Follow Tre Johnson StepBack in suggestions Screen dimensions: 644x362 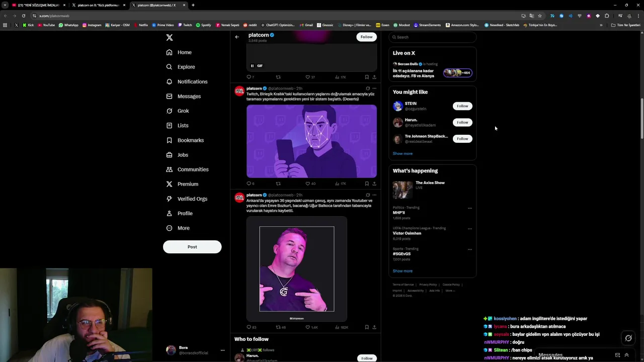pyautogui.click(x=462, y=139)
